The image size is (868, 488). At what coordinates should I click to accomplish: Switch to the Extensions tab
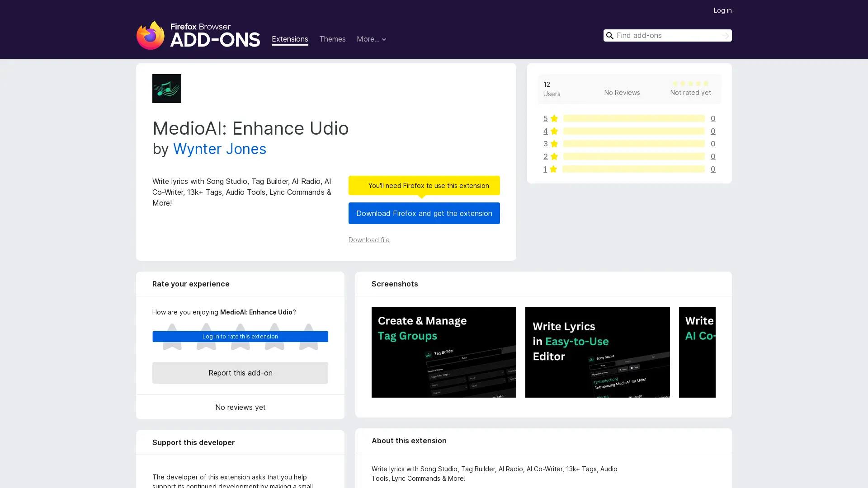[x=290, y=39]
